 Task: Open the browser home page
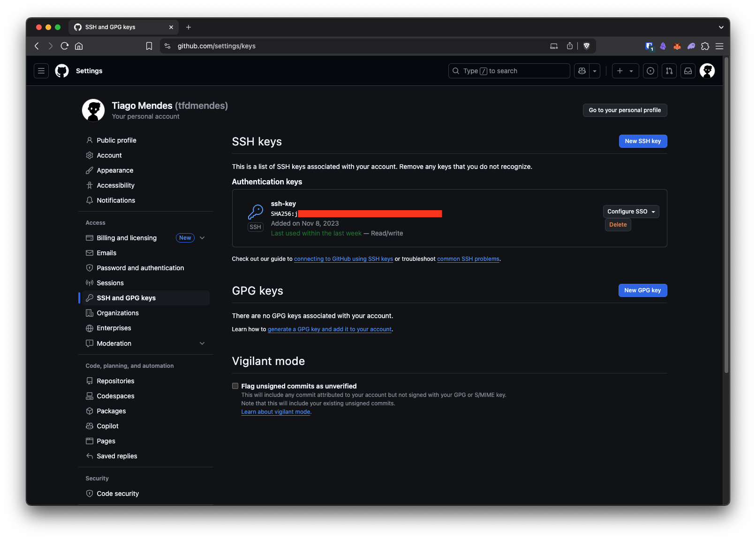click(79, 46)
